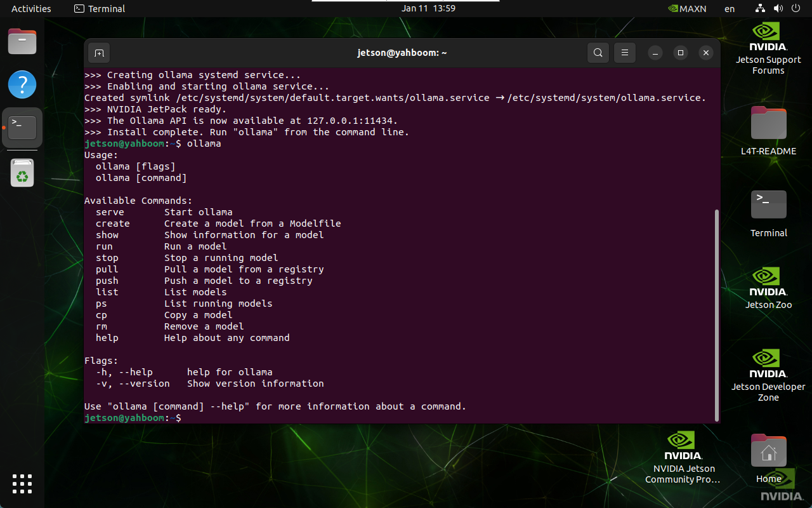Open the en input source selector
The height and width of the screenshot is (508, 812).
tap(730, 9)
